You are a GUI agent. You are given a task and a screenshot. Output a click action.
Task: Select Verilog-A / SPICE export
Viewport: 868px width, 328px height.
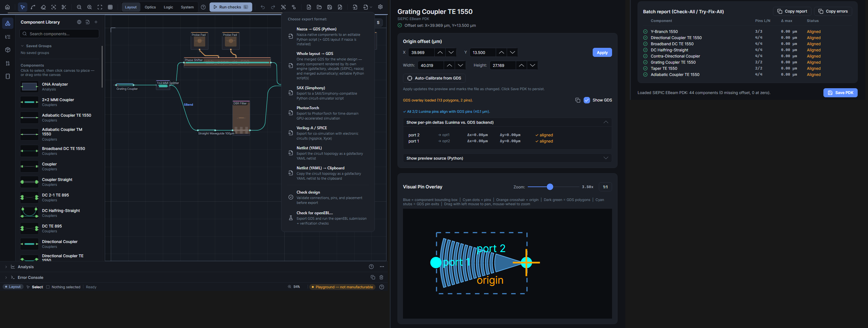[x=328, y=133]
